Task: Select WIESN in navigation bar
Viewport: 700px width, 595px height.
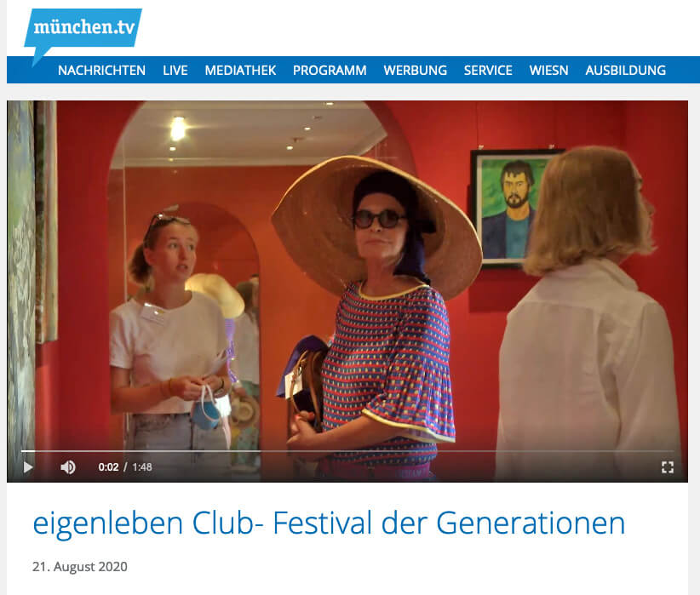Action: pyautogui.click(x=548, y=70)
